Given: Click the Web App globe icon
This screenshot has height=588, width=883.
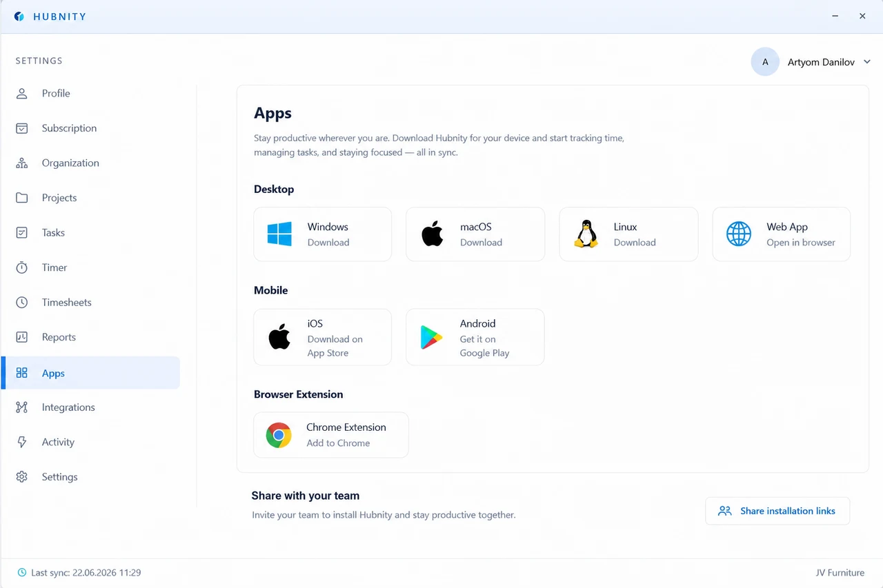Looking at the screenshot, I should pyautogui.click(x=739, y=234).
